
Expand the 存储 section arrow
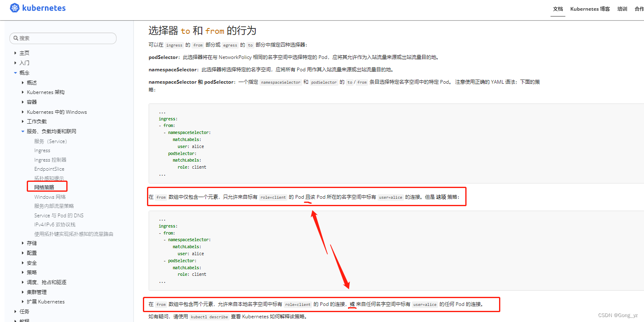pyautogui.click(x=23, y=243)
